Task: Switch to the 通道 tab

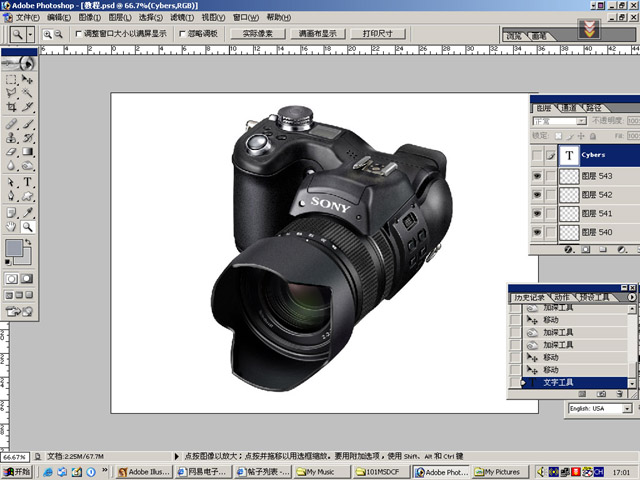Action: tap(569, 108)
